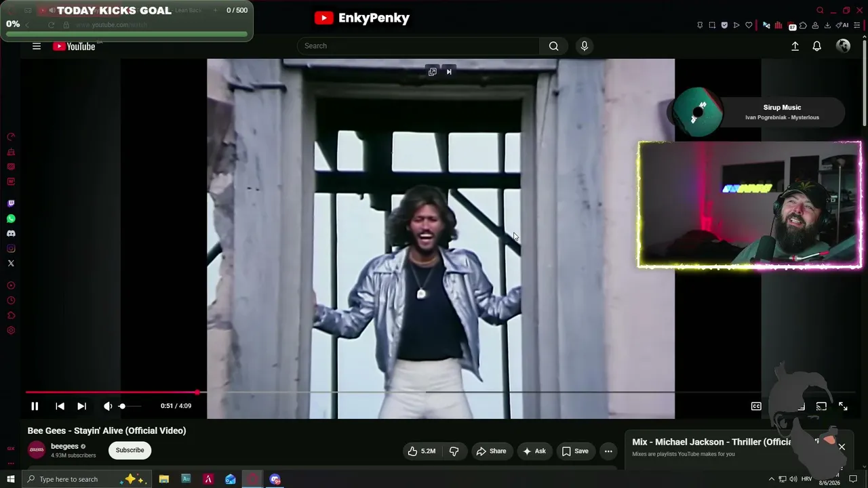Open WhatsApp in the browser sidebar
Image resolution: width=868 pixels, height=488 pixels.
11,218
